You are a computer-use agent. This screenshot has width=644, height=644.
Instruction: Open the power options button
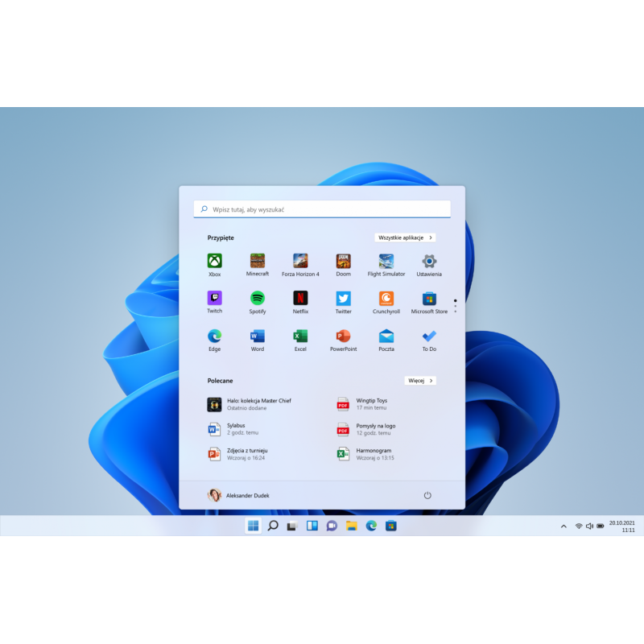pos(427,495)
